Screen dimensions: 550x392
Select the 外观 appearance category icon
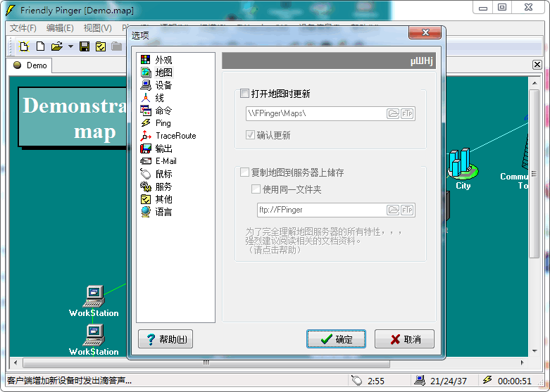pos(145,60)
